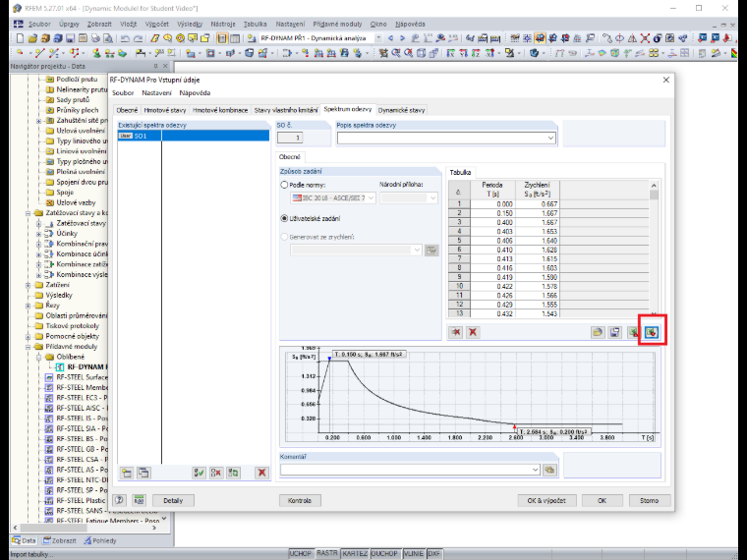Switch to the Dynamické stavy tab
The width and height of the screenshot is (747, 560).
[x=401, y=110]
